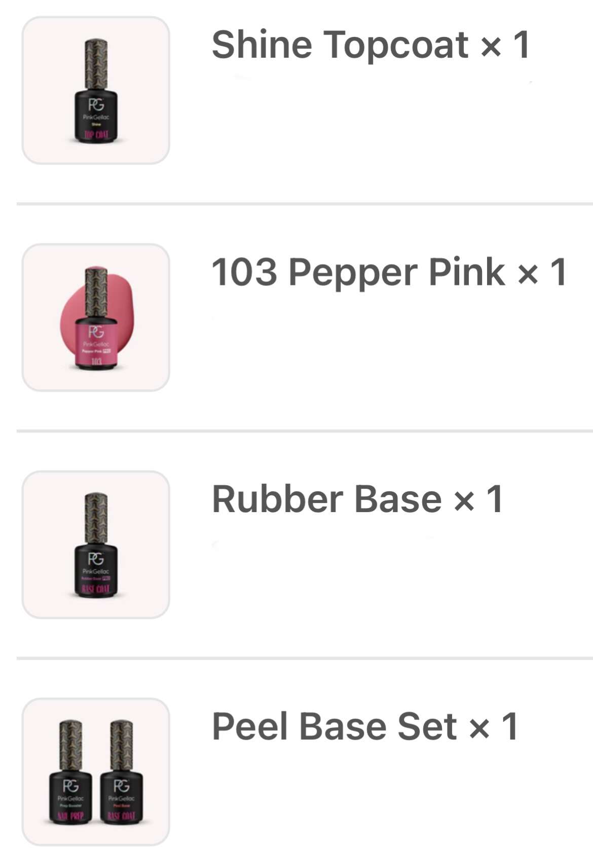Screen dimensions: 593x868
Task: Click the TOP COAT label on the Shine bottle
Action: [x=96, y=134]
